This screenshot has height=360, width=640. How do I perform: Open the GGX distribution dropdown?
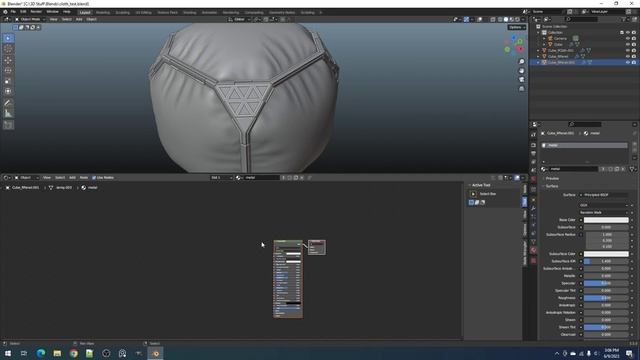pyautogui.click(x=603, y=205)
